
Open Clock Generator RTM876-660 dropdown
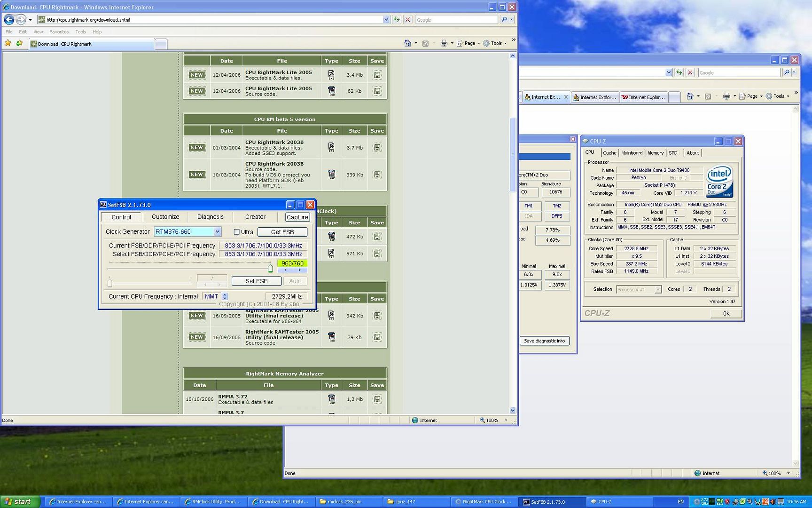pos(218,231)
